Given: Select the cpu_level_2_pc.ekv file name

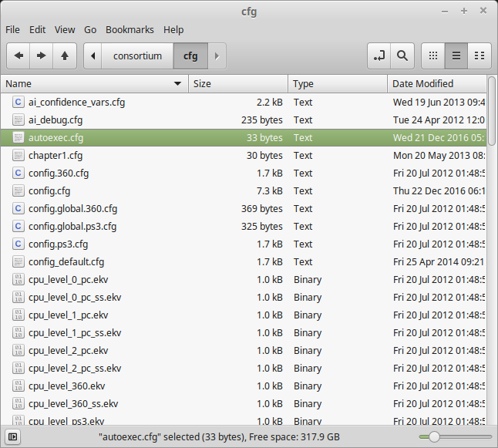Looking at the screenshot, I should coord(69,351).
